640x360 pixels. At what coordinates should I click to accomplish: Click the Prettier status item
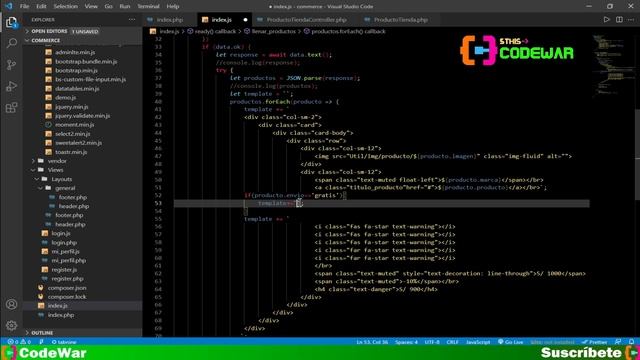595,342
